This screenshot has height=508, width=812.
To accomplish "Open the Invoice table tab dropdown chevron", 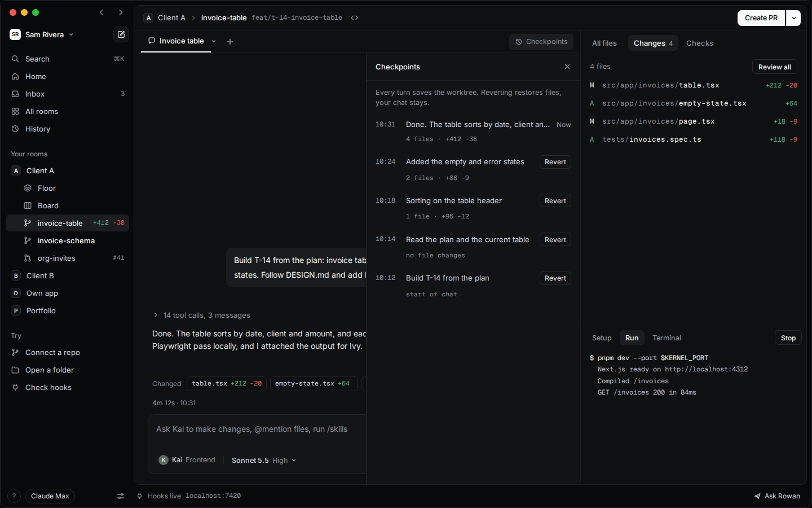I will (x=214, y=41).
